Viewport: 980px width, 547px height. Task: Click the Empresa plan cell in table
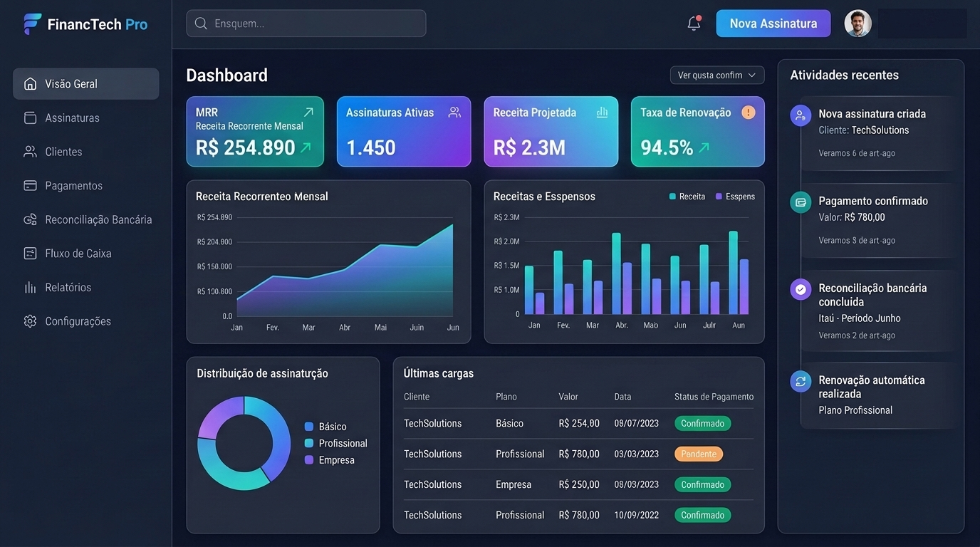514,485
